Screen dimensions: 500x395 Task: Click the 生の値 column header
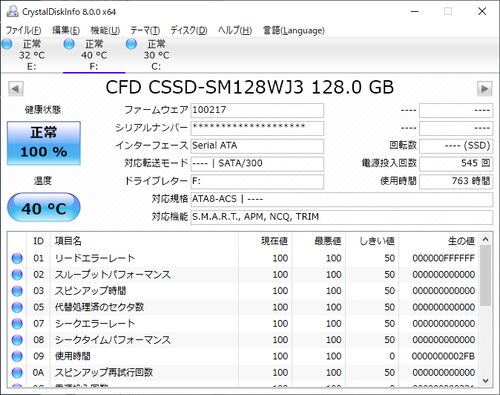point(439,241)
